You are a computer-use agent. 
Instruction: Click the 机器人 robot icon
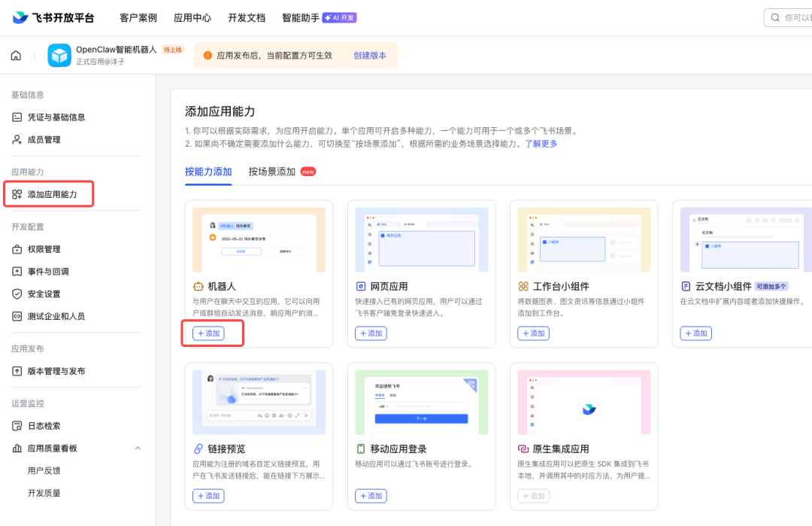[x=198, y=287]
